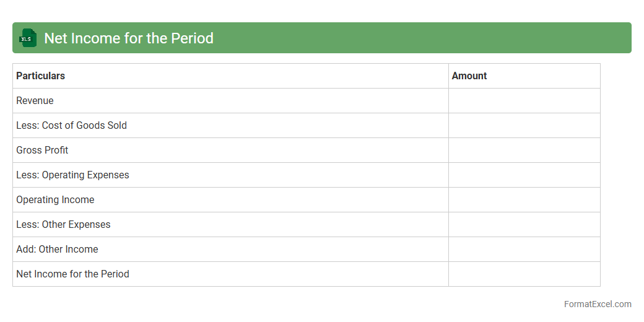
Task: Click the XLS file icon in header
Action: [x=28, y=38]
